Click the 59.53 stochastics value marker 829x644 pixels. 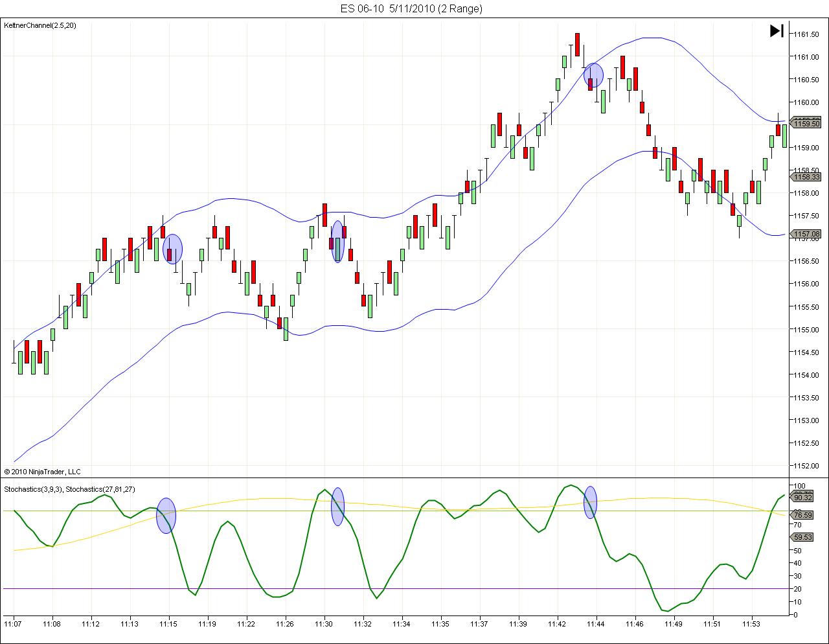point(802,536)
